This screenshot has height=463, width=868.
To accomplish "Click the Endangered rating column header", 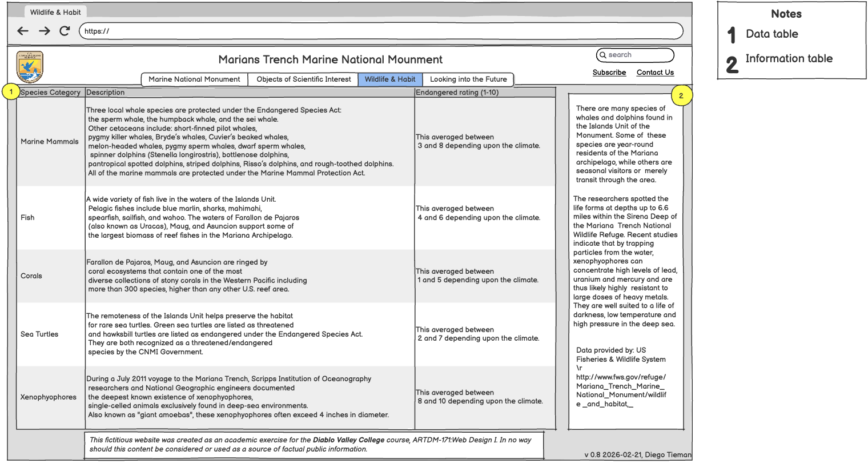I will pos(457,92).
